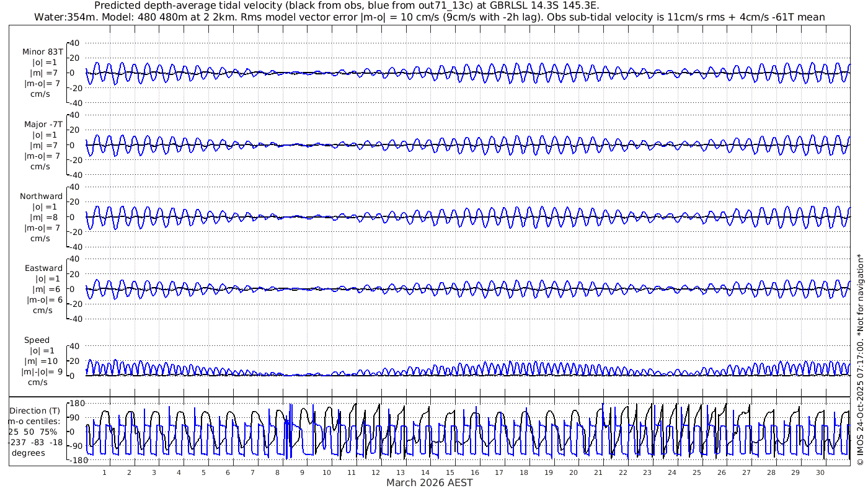Select the "Eastward" panel label
This screenshot has width=868, height=496.
pyautogui.click(x=43, y=268)
